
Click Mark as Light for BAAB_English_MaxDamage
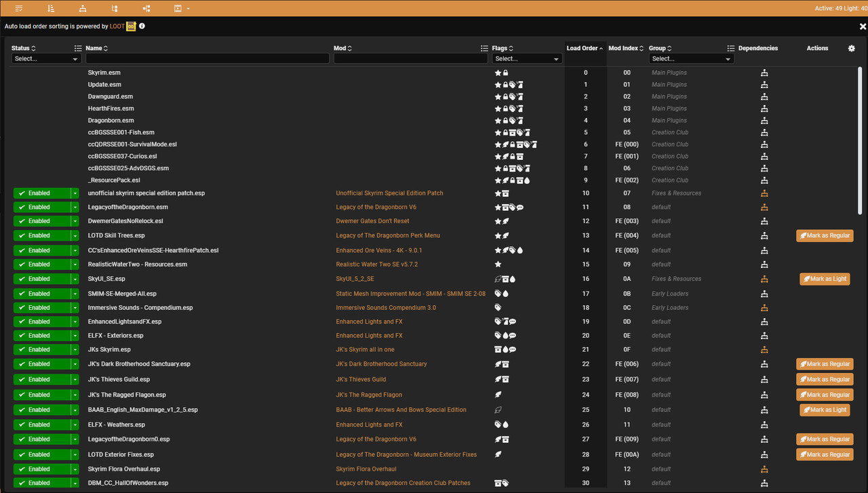825,410
